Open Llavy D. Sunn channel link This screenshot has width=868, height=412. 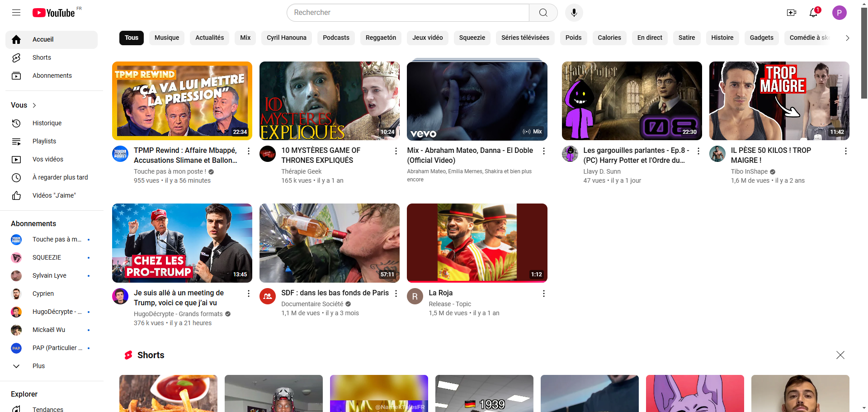(602, 171)
